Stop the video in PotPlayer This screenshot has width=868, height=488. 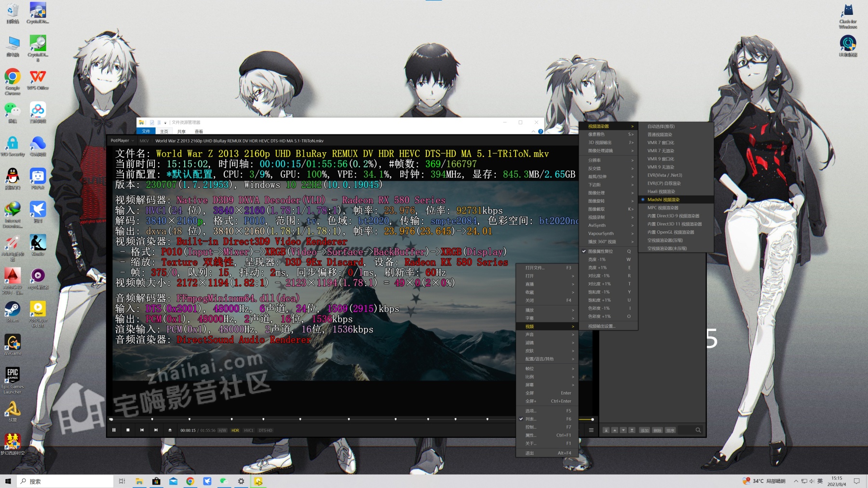[128, 430]
